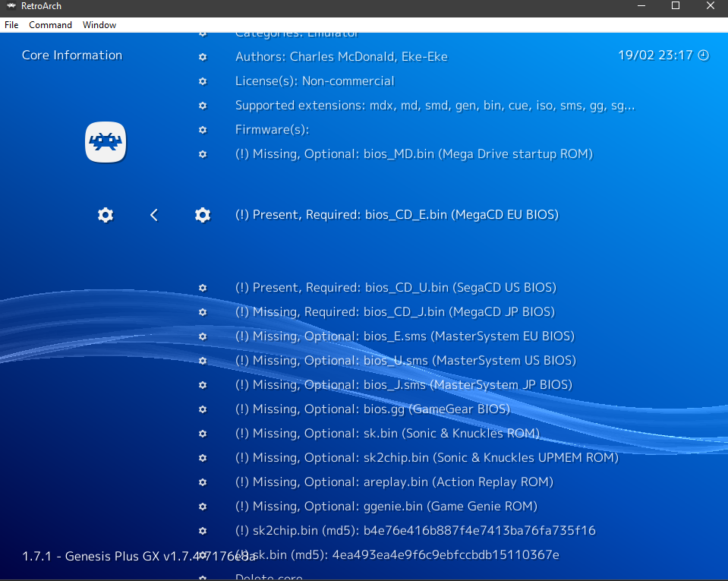Click gear icon beside Supported extensions row
The image size is (728, 581).
203,106
